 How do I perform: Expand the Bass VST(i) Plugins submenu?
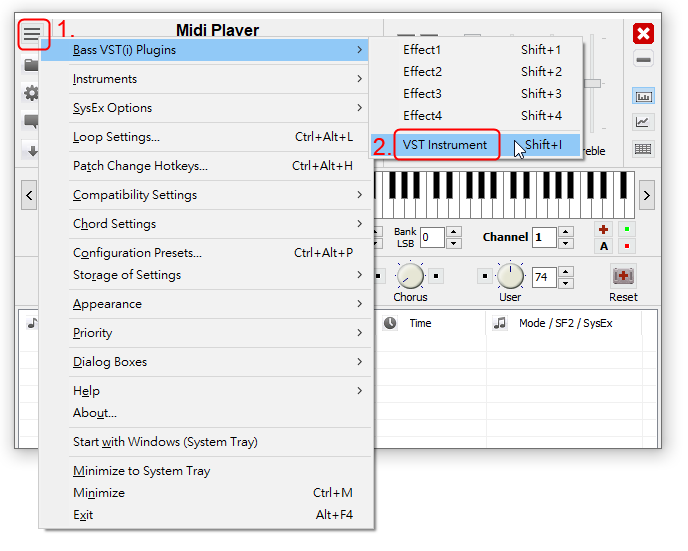tap(204, 50)
